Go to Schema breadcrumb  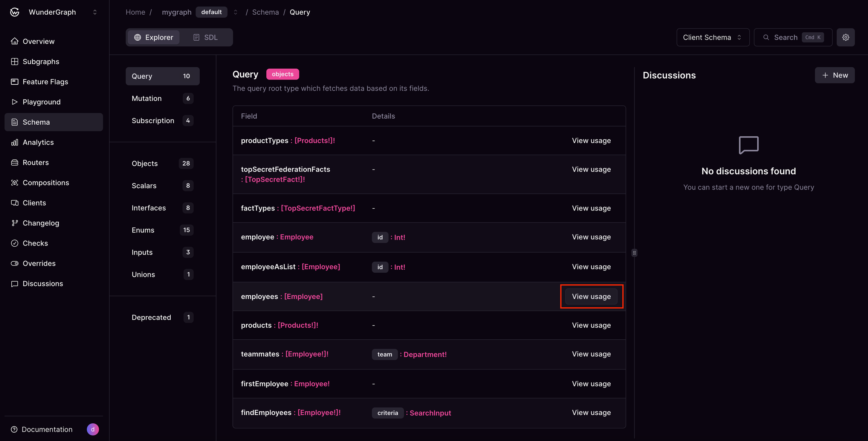pyautogui.click(x=265, y=12)
